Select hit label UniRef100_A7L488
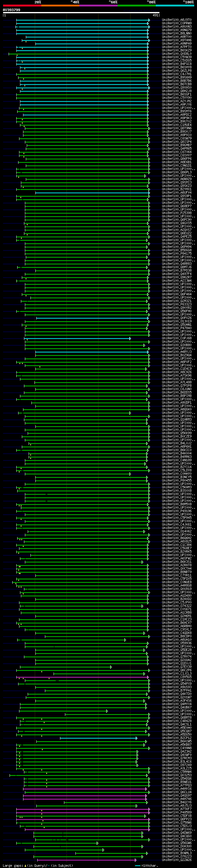This screenshot has width=197, height=868. [x=177, y=382]
